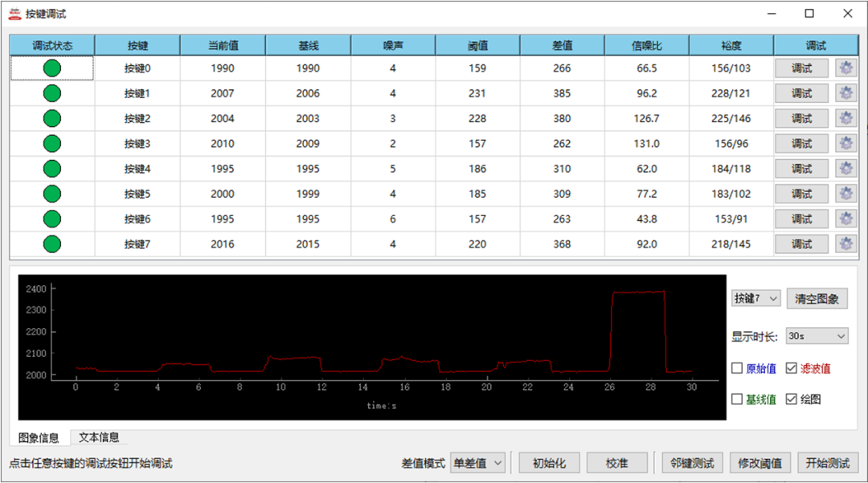868x483 pixels.
Task: Enable the 原始值 checkbox
Action: point(737,368)
